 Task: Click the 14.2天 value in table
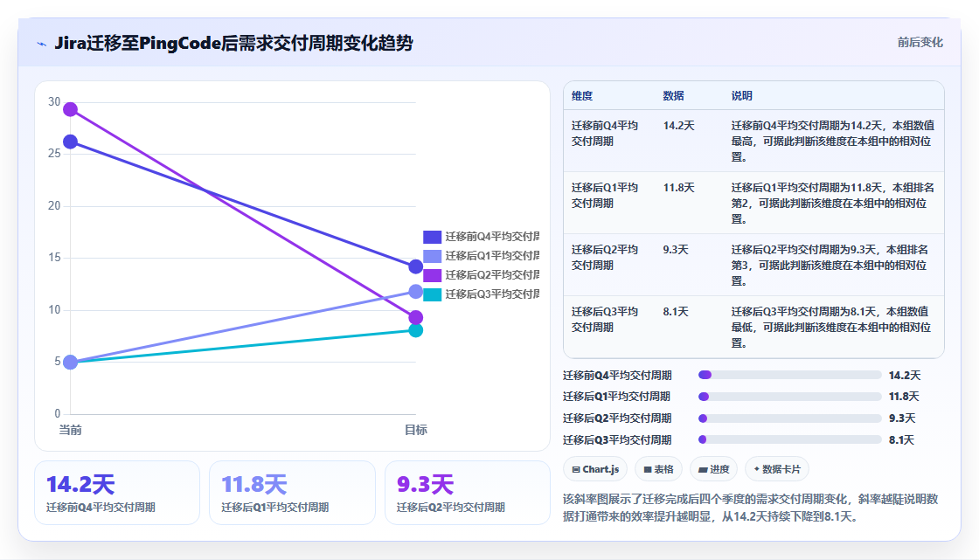coord(678,126)
